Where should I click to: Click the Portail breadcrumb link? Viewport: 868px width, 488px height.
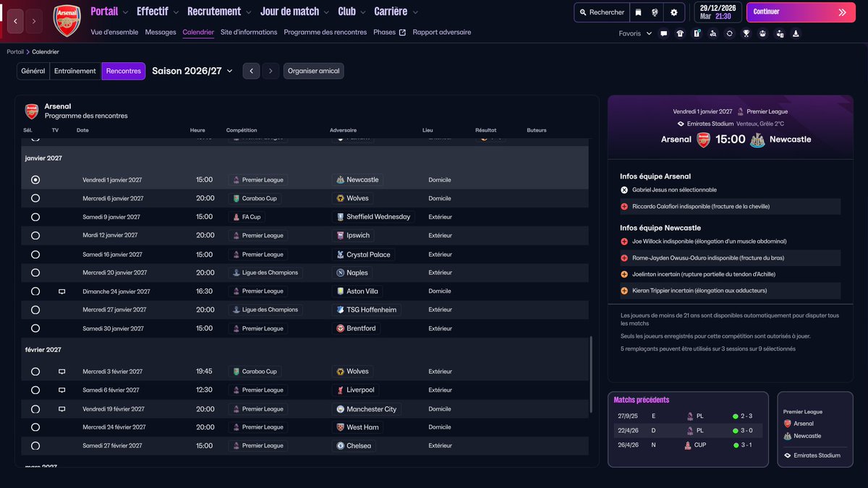[15, 52]
